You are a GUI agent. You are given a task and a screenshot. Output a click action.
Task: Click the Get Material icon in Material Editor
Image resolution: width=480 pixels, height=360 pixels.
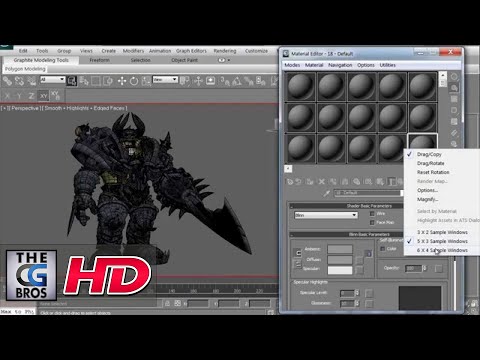(x=290, y=182)
